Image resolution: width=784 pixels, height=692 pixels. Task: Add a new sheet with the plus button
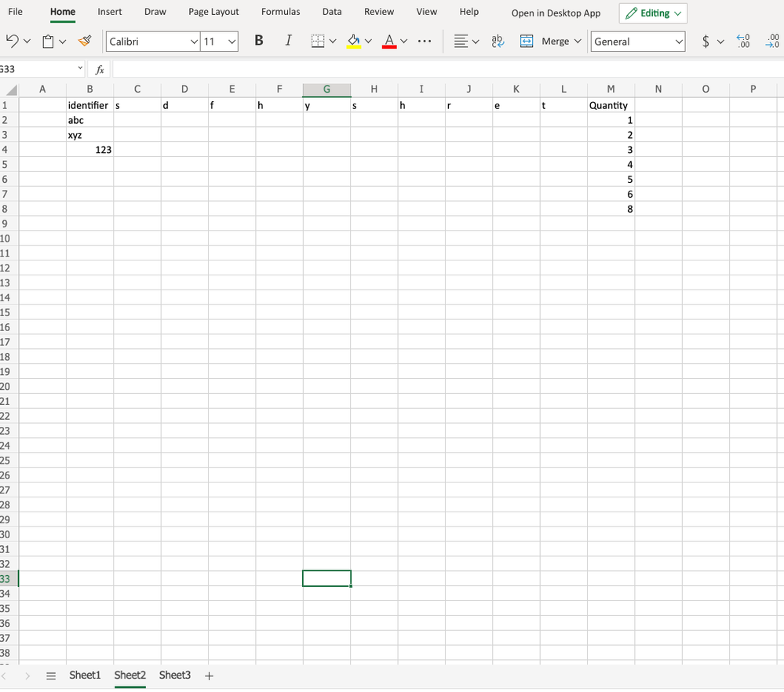tap(209, 675)
